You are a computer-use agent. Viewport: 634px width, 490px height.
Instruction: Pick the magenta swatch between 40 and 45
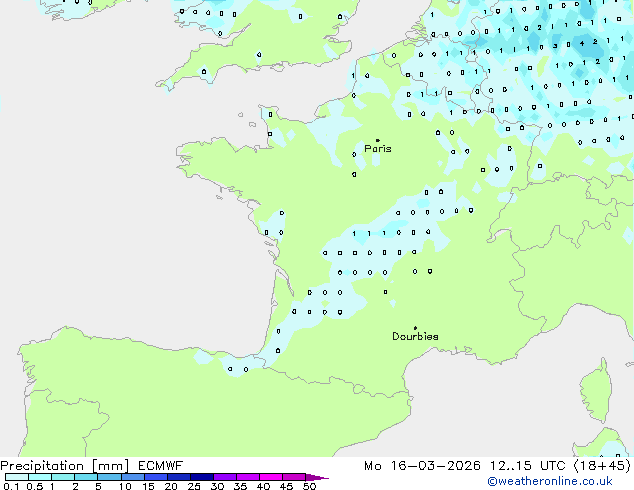271,477
